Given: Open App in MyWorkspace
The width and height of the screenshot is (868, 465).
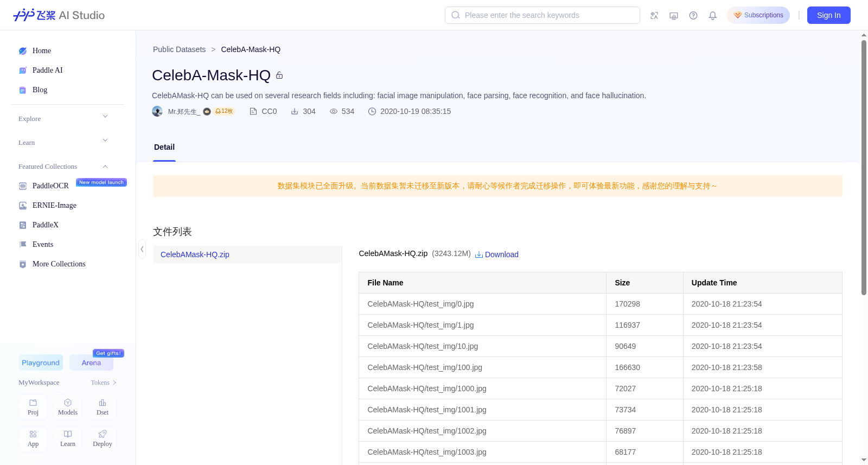Looking at the screenshot, I should [x=33, y=438].
